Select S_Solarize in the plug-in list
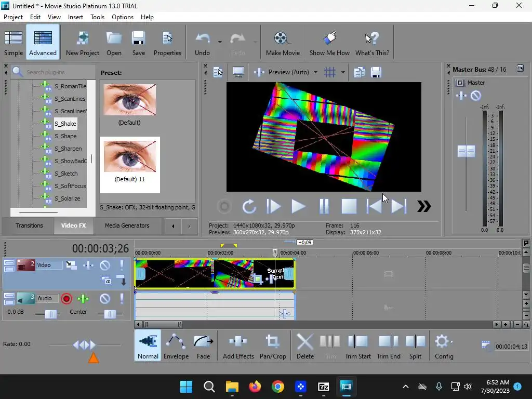 click(68, 198)
